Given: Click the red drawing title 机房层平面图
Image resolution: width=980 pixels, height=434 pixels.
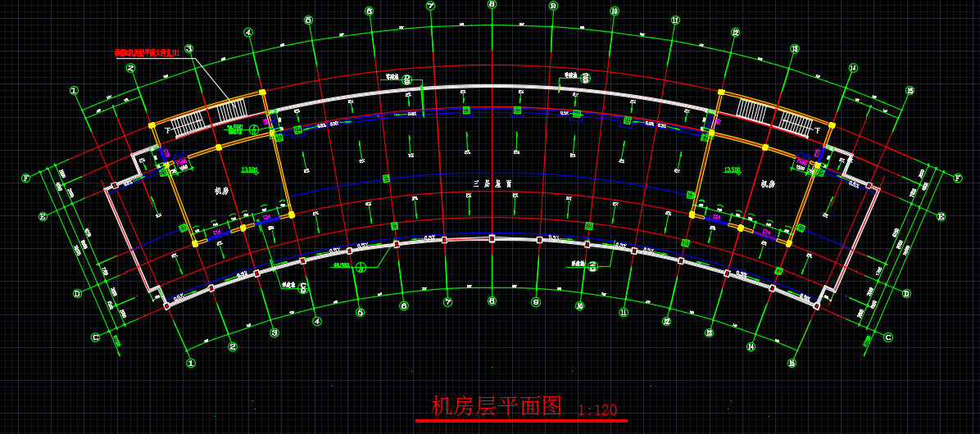Looking at the screenshot, I should pyautogui.click(x=497, y=406).
